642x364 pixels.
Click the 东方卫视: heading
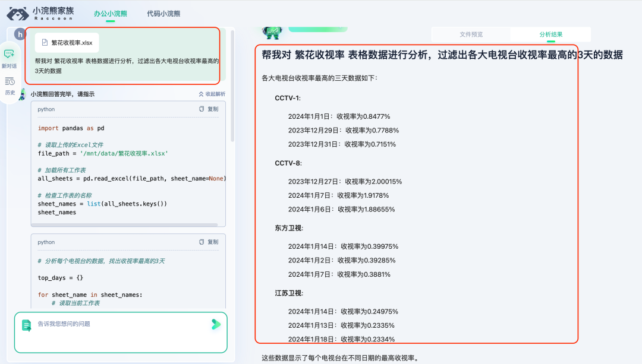pyautogui.click(x=289, y=228)
